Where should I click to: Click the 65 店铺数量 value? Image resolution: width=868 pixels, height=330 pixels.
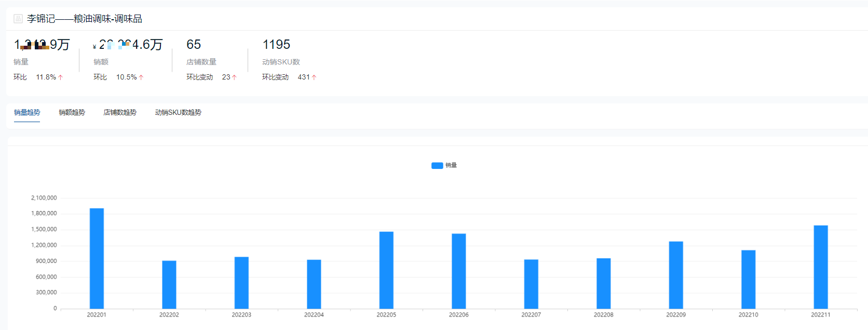pos(194,45)
